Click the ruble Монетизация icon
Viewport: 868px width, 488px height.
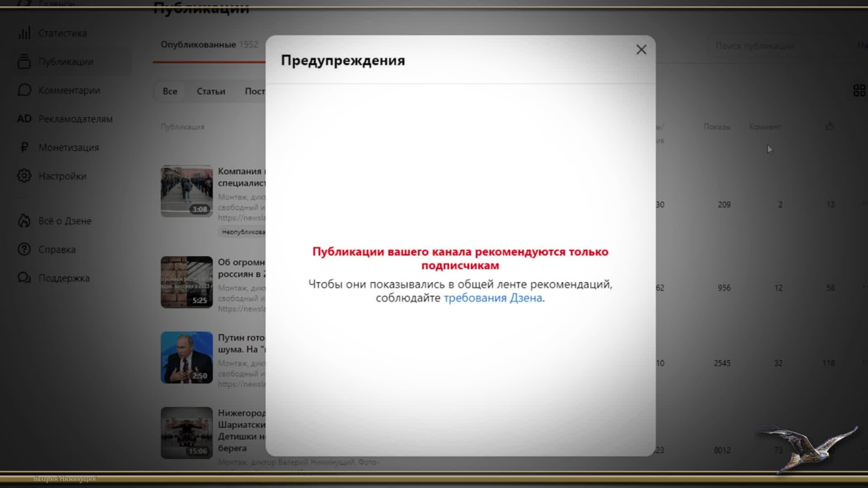click(x=24, y=147)
